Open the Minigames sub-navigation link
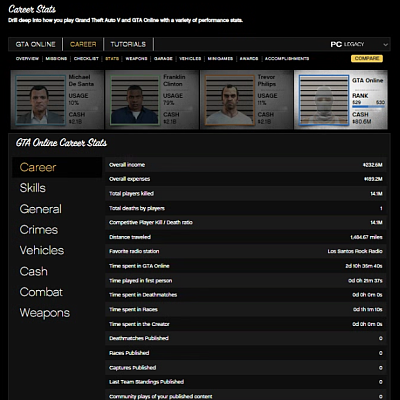This screenshot has width=400, height=400. pyautogui.click(x=220, y=59)
